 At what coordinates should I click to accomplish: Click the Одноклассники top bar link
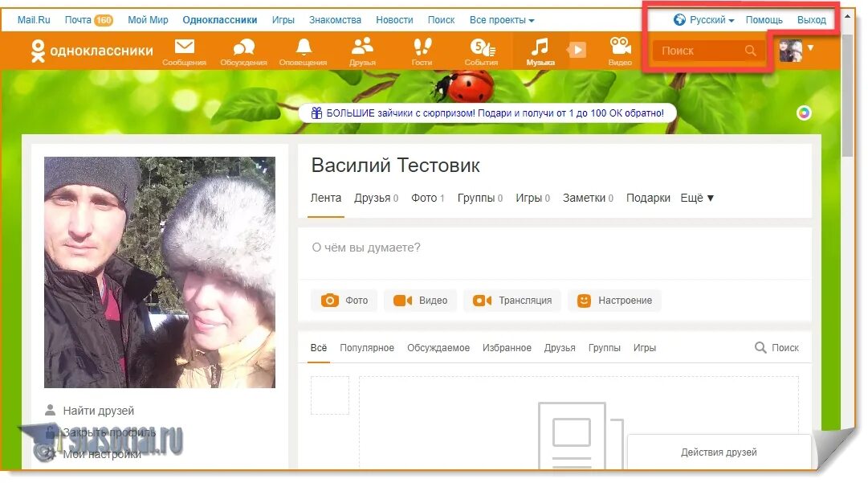(220, 20)
